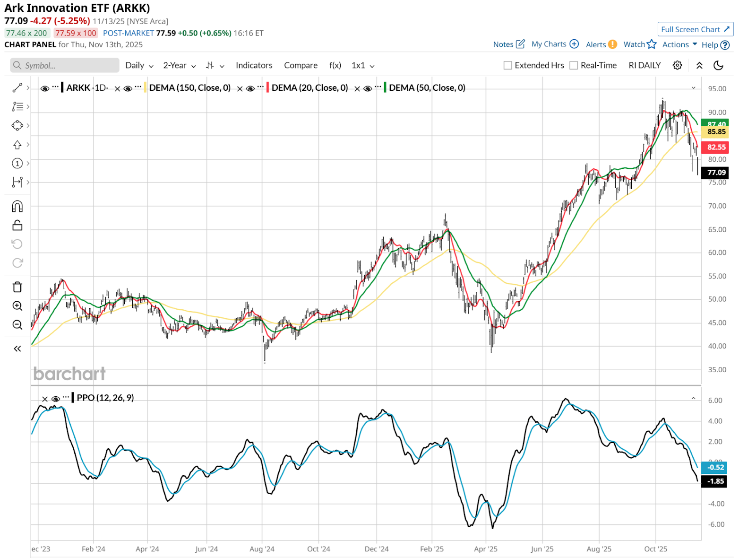The image size is (756, 558).
Task: Expand the Actions dropdown menu
Action: click(x=679, y=44)
